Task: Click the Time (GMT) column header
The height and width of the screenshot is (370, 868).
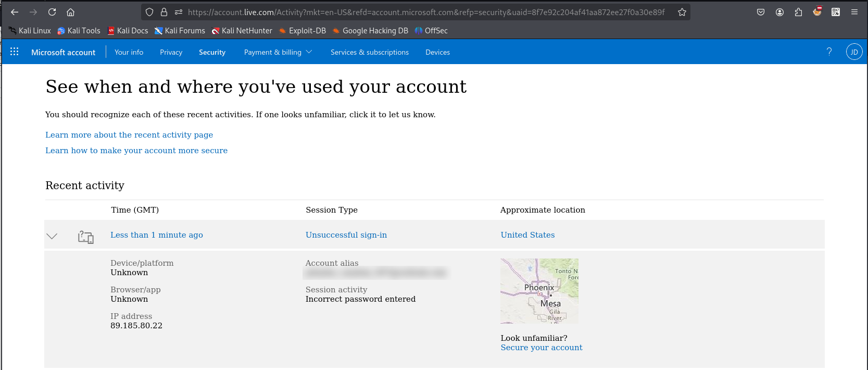Action: [135, 210]
